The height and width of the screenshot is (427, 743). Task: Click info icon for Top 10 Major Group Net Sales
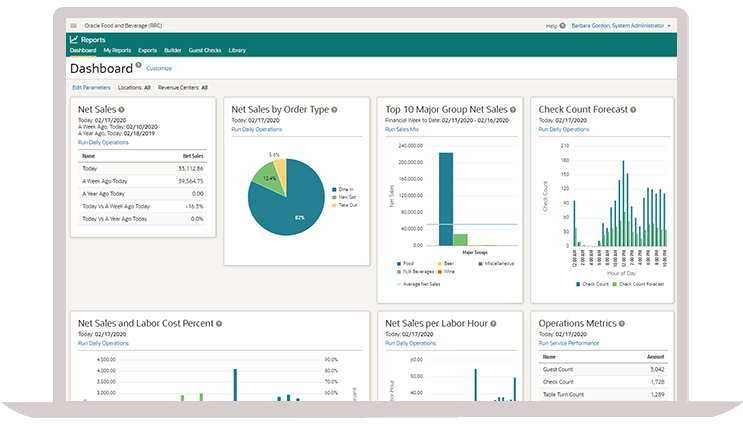pyautogui.click(x=515, y=109)
